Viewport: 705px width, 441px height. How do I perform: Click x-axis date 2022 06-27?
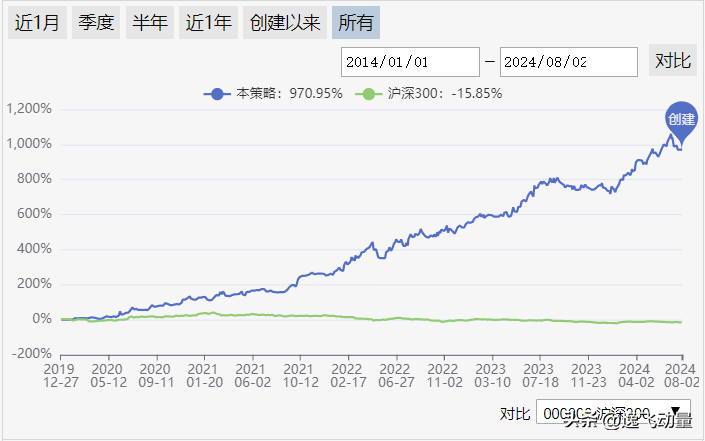point(397,376)
